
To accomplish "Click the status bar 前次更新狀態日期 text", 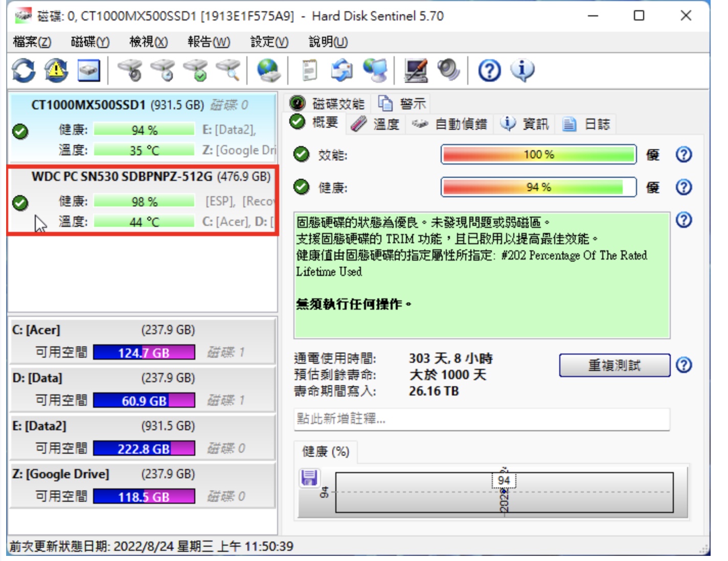I will pyautogui.click(x=152, y=546).
